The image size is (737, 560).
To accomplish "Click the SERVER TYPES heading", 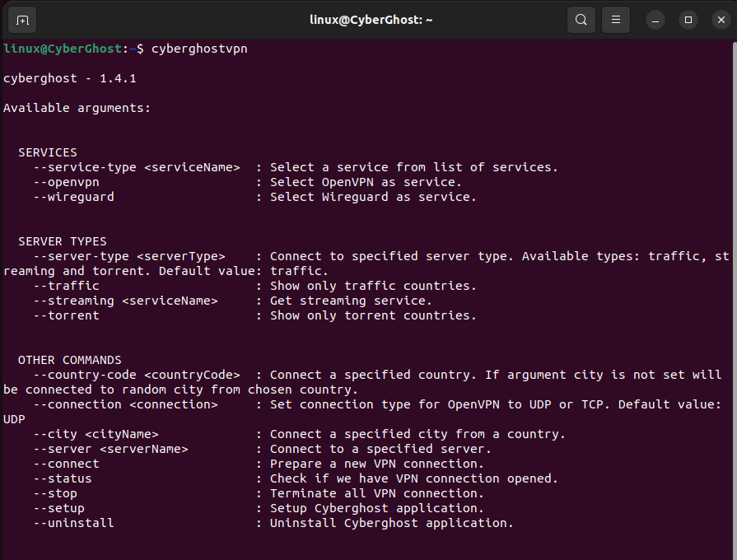I will [x=63, y=241].
